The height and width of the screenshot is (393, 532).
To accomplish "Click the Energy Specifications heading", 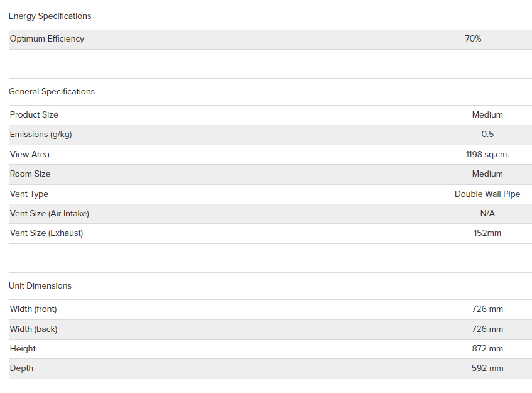I will point(50,16).
